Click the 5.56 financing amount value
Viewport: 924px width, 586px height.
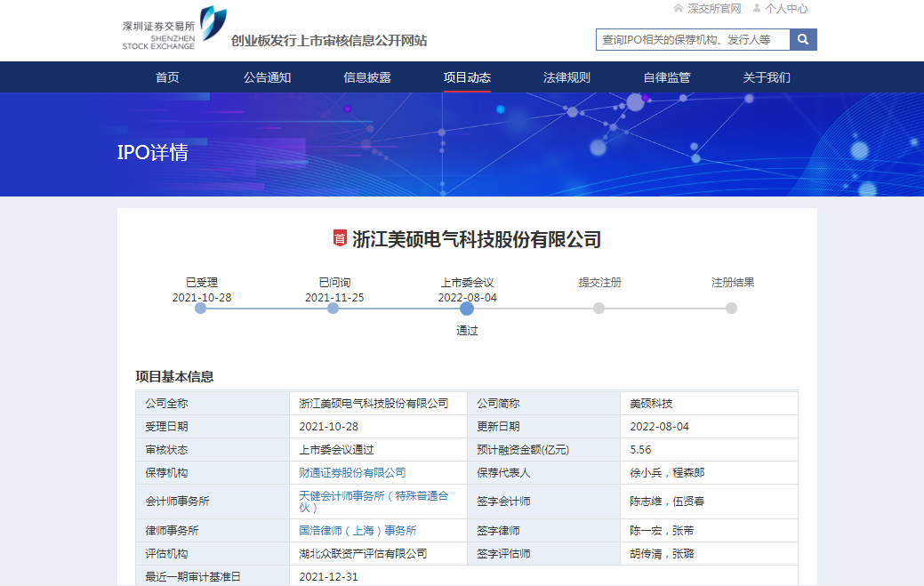640,450
